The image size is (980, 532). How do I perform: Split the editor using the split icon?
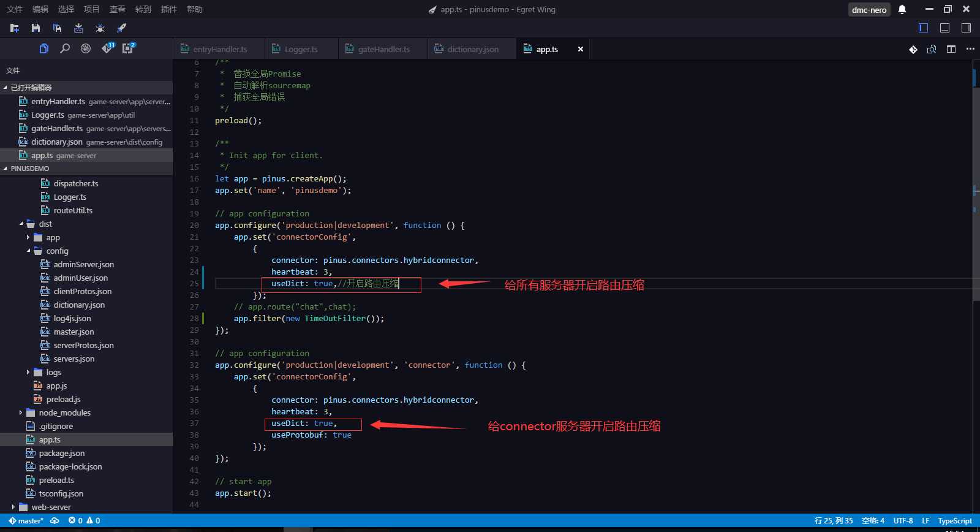pyautogui.click(x=951, y=49)
